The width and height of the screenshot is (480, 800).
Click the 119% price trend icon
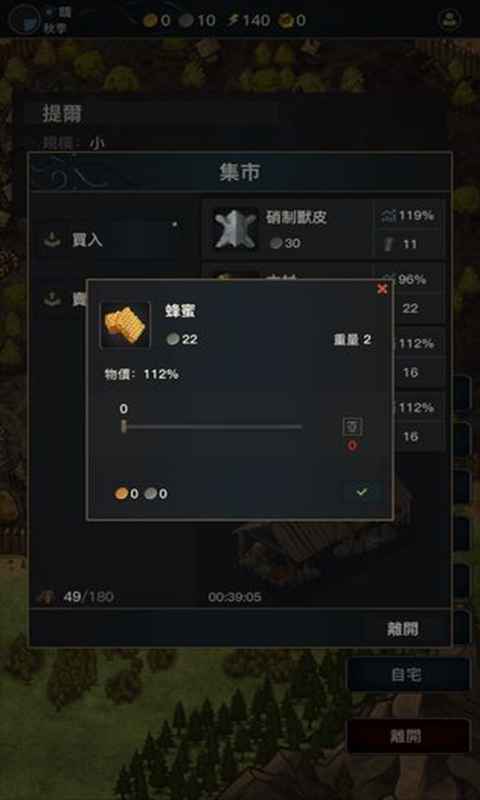[x=388, y=216]
